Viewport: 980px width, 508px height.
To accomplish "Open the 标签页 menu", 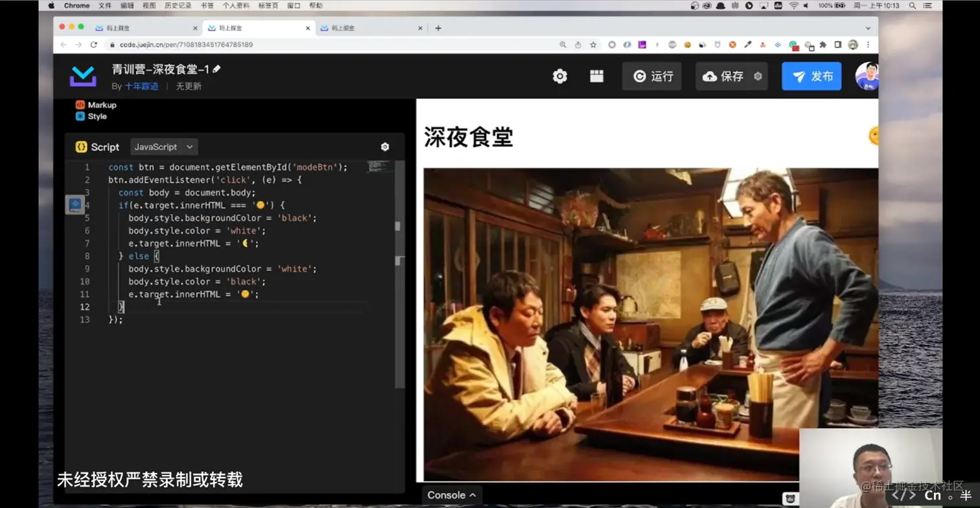I will 268,5.
